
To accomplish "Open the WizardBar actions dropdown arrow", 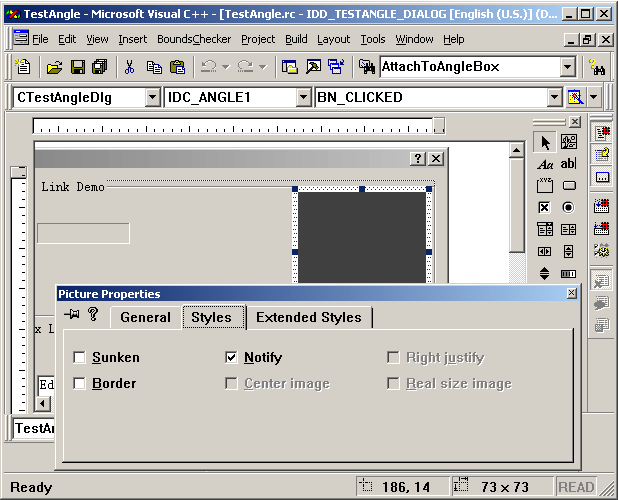I will pos(594,97).
